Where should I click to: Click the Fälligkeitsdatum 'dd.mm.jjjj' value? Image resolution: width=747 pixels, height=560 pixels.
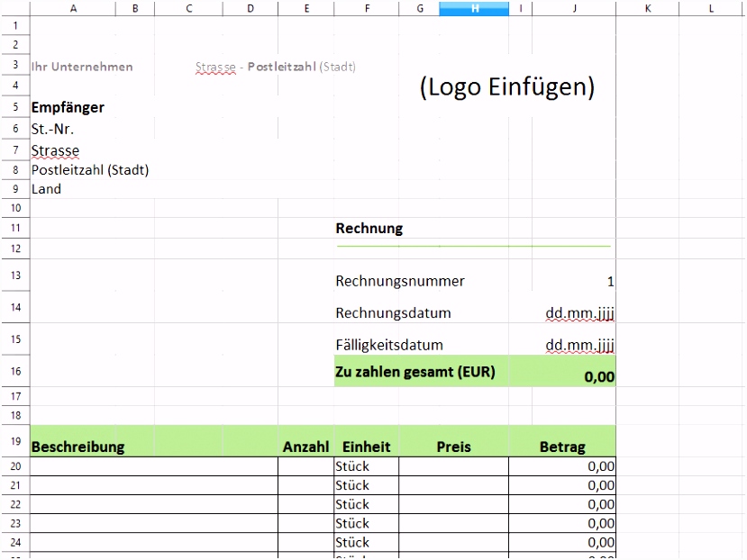pos(579,345)
